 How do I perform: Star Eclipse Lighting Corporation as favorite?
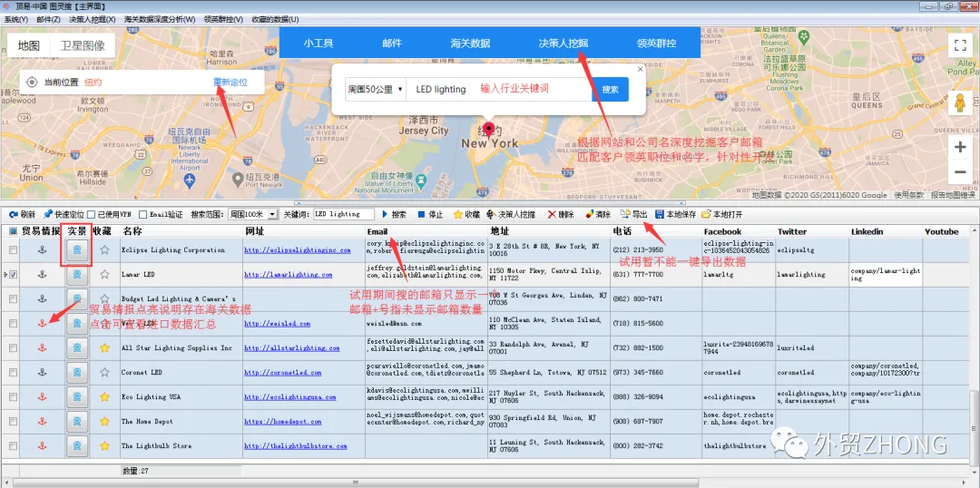tap(104, 250)
